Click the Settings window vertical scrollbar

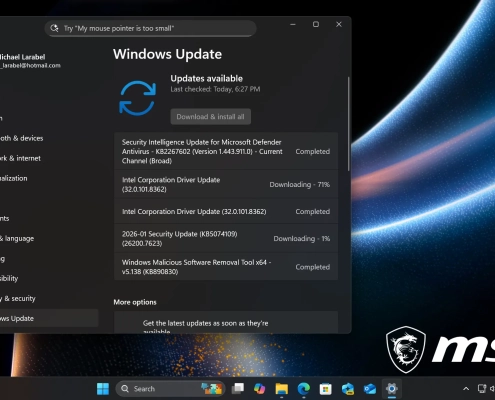(x=349, y=123)
